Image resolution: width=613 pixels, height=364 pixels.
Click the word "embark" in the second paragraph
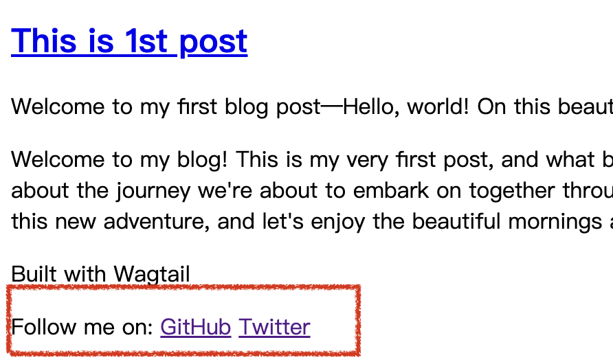coord(391,191)
